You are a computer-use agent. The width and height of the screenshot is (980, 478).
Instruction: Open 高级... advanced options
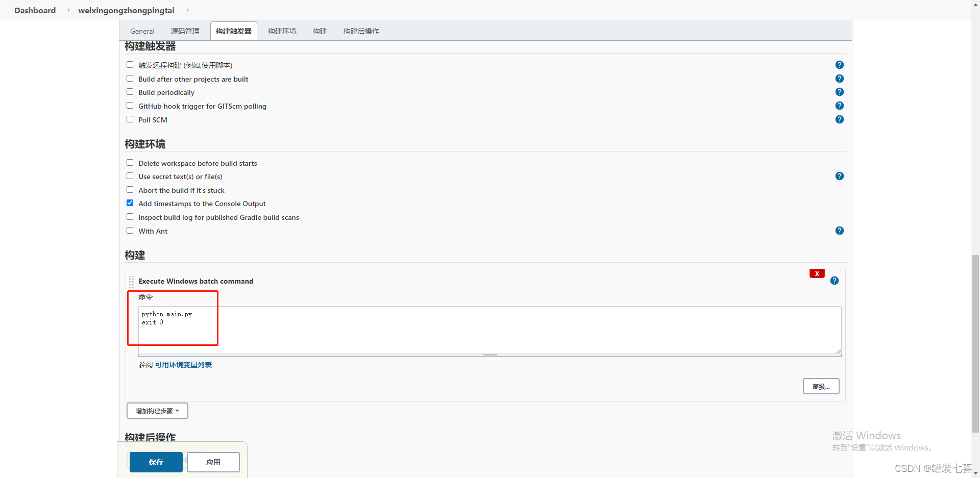(x=821, y=386)
